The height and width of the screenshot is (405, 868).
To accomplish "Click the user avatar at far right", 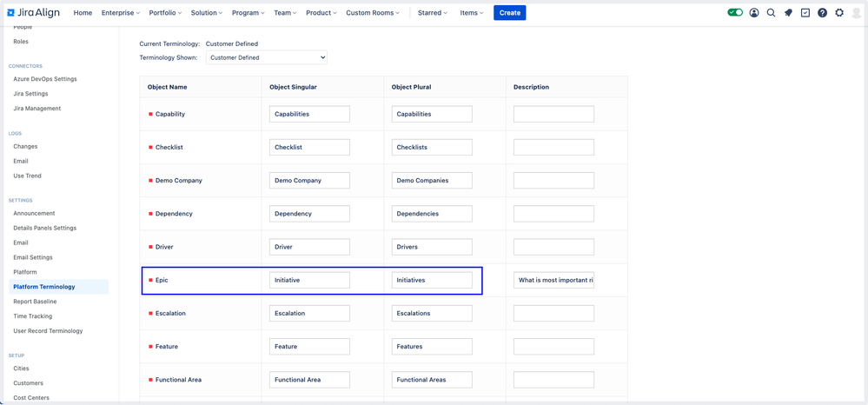I will click(857, 13).
